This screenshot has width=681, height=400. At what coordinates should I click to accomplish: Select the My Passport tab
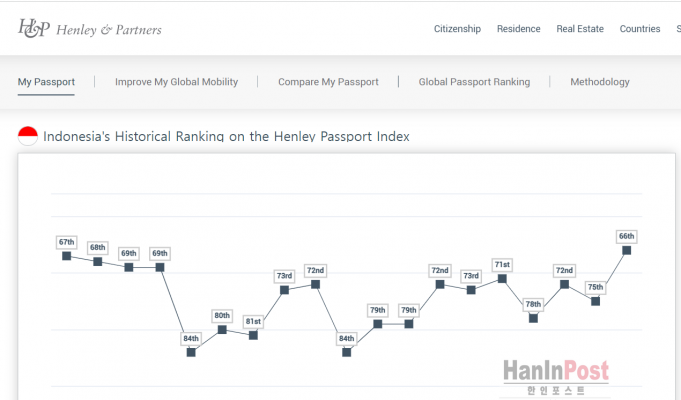[46, 82]
